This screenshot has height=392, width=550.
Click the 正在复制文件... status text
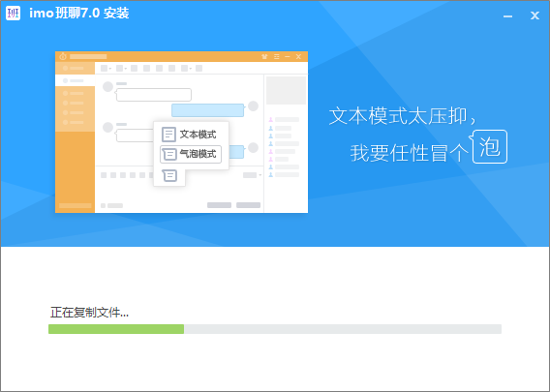pyautogui.click(x=89, y=312)
